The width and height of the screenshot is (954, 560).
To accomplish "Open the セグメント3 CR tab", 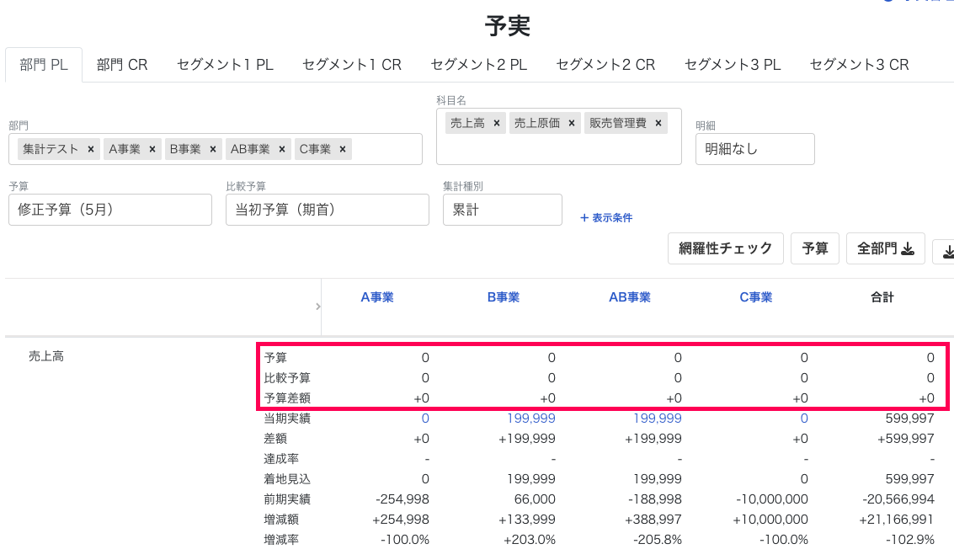I will tap(859, 65).
